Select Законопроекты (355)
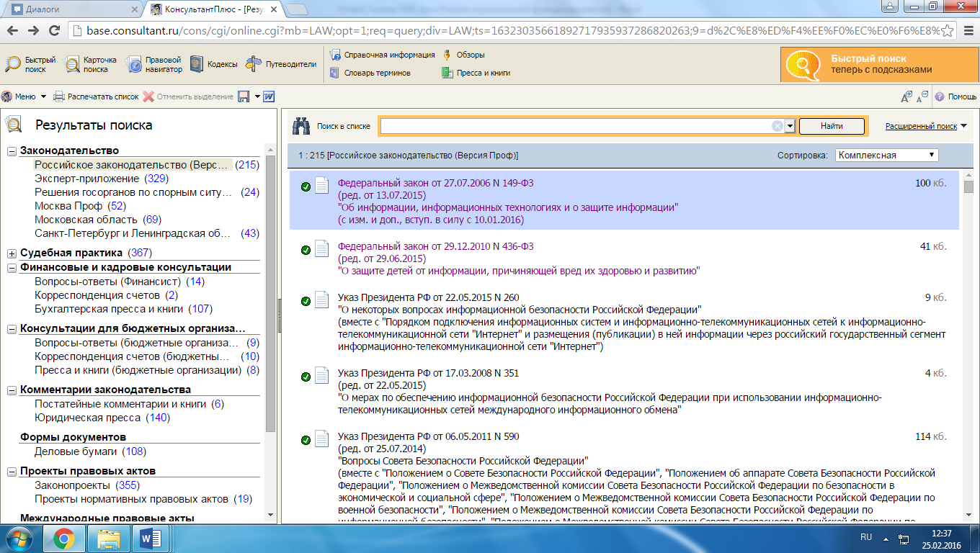980x553 pixels. (87, 485)
